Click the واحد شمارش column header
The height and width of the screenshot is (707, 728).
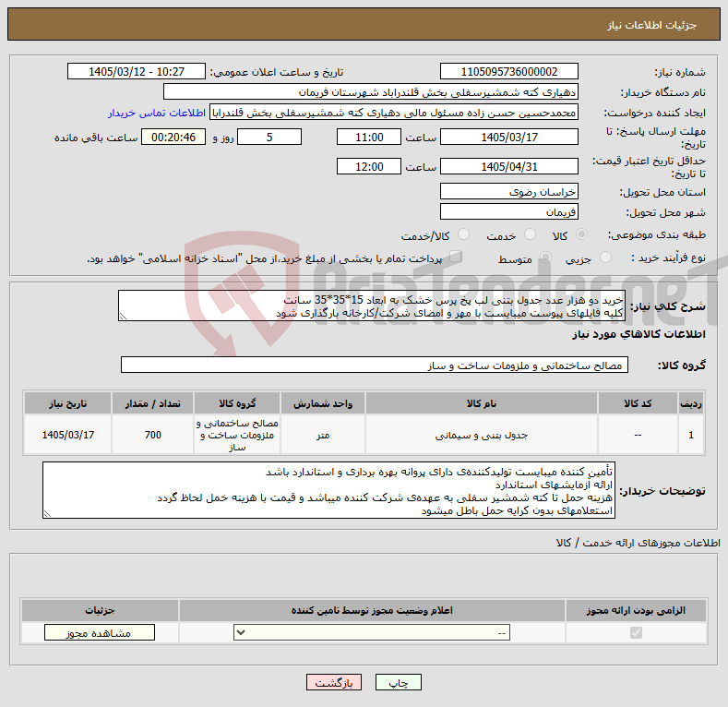[x=323, y=403]
